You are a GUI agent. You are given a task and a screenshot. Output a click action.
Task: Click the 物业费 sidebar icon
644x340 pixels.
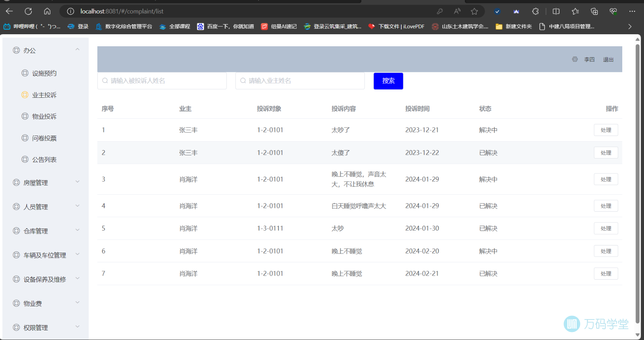tap(16, 303)
